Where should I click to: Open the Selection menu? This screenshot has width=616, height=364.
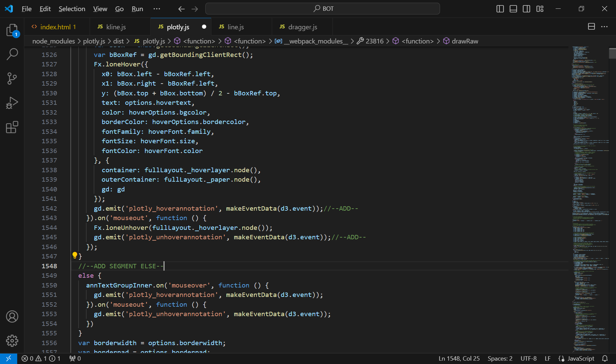[x=72, y=9]
